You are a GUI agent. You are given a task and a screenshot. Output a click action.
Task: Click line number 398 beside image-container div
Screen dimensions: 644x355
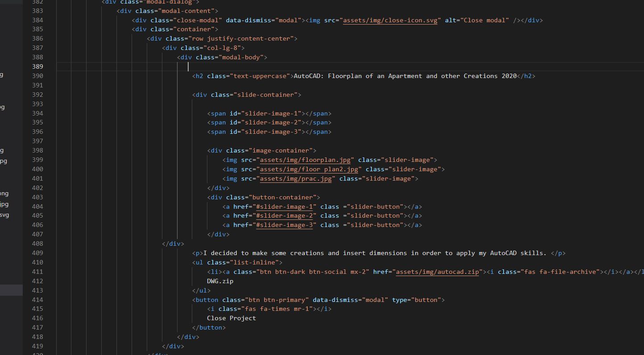37,150
